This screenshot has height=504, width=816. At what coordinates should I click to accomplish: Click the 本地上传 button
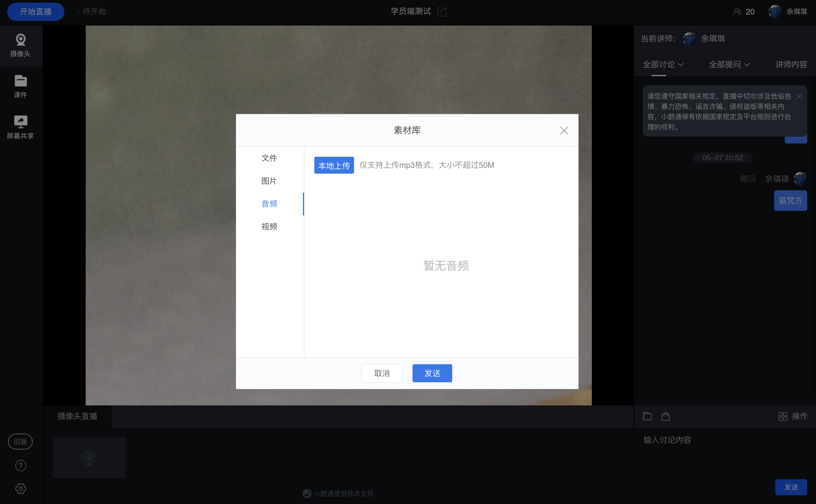334,165
